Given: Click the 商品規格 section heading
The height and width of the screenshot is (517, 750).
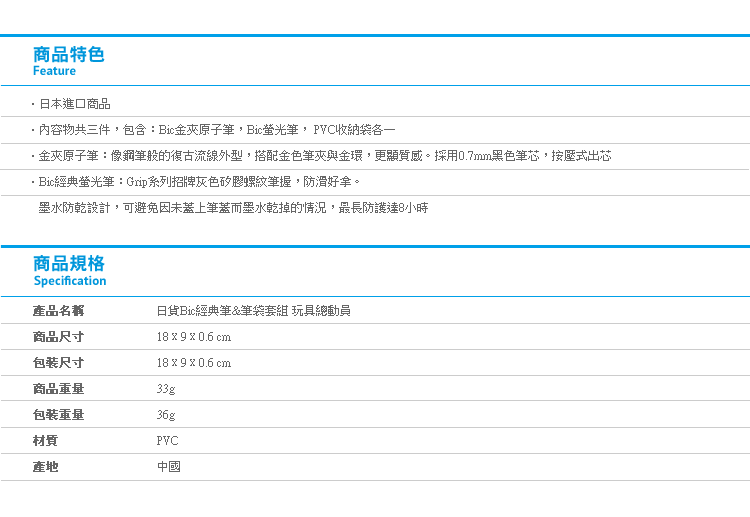Looking at the screenshot, I should 68,264.
